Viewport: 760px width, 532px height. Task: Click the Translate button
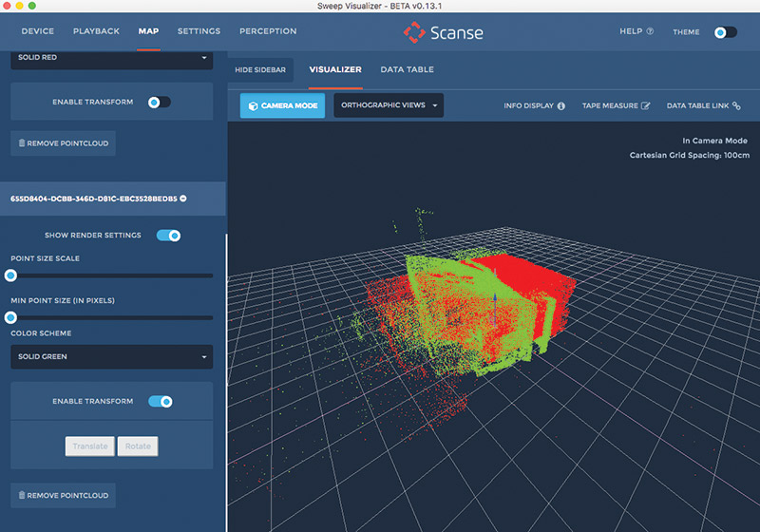90,446
